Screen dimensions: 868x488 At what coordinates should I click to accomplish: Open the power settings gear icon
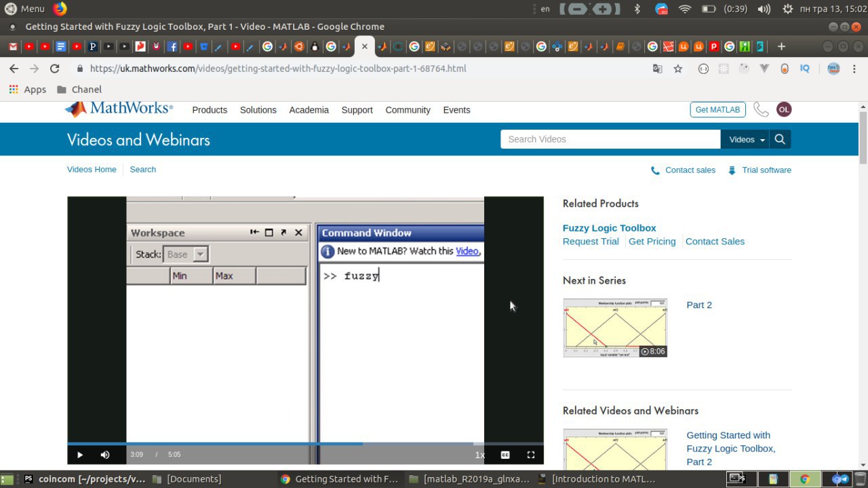pyautogui.click(x=787, y=9)
